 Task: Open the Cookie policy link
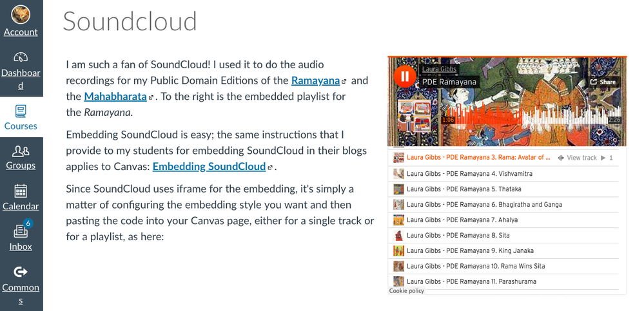click(x=406, y=291)
